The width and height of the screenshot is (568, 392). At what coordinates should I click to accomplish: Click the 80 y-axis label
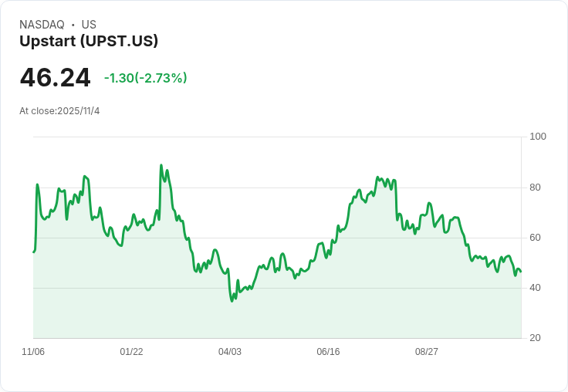(536, 188)
